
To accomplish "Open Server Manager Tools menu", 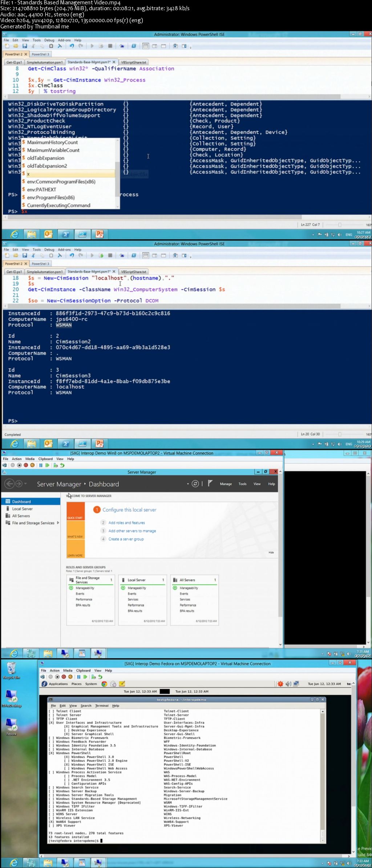I will click(242, 484).
